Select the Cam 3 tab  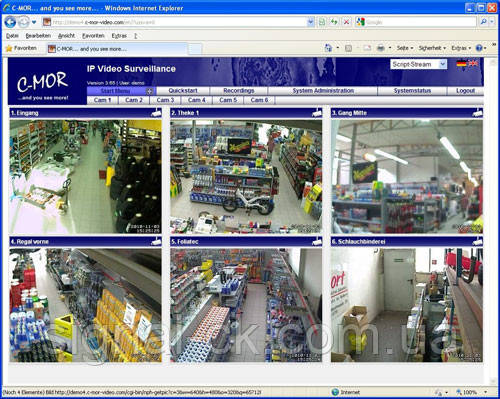(165, 100)
